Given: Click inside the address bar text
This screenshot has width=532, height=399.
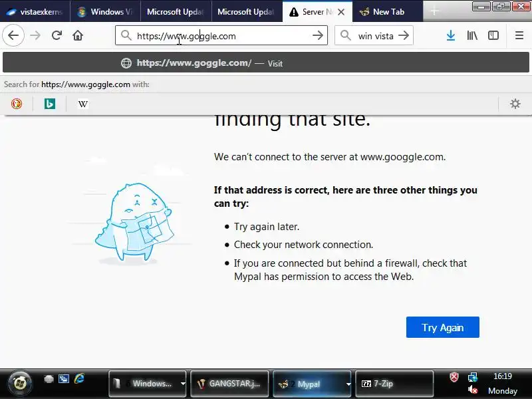Looking at the screenshot, I should (187, 36).
